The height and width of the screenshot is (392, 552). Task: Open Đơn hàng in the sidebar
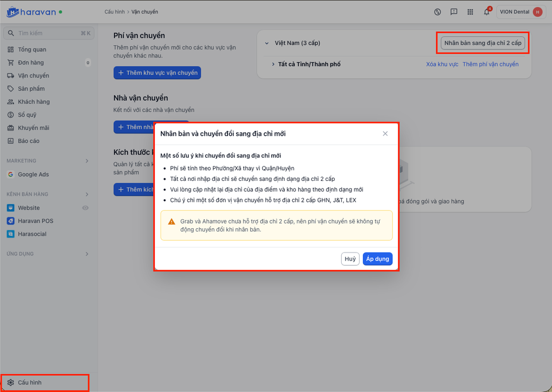tap(31, 62)
